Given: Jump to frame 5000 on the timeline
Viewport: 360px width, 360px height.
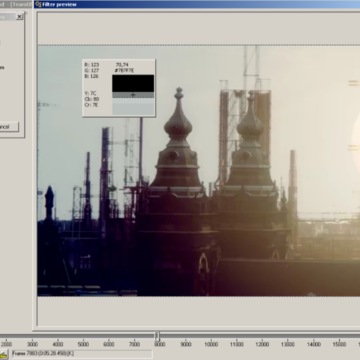Looking at the screenshot, I should (x=83, y=344).
